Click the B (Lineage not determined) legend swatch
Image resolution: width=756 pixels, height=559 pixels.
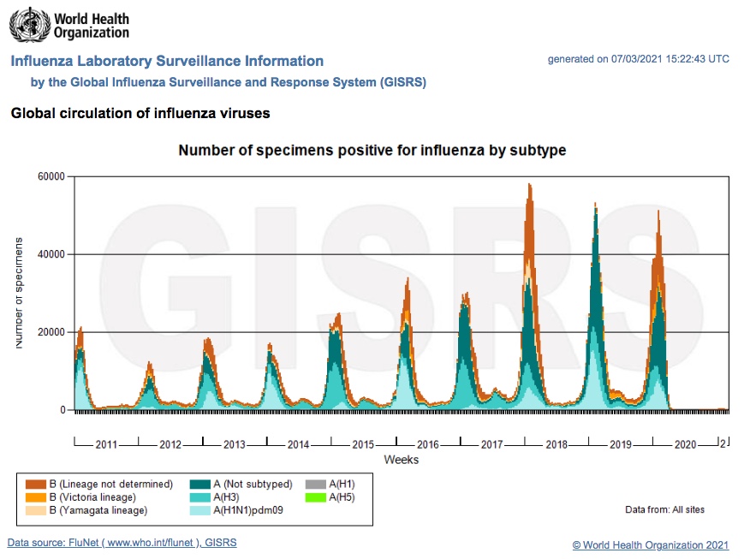[x=36, y=485]
